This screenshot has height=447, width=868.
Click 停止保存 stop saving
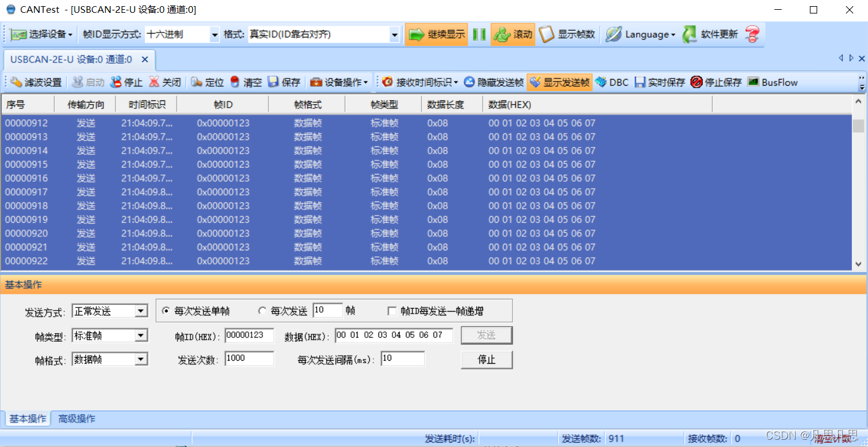click(x=716, y=82)
